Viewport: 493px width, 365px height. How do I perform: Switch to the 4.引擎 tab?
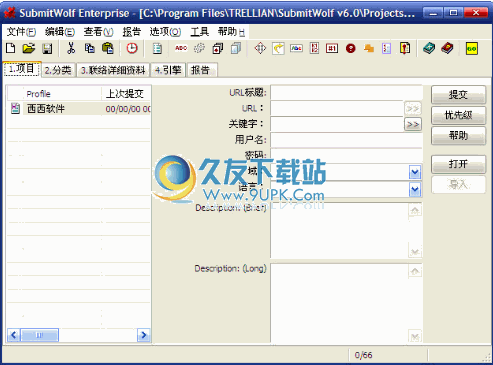click(168, 70)
